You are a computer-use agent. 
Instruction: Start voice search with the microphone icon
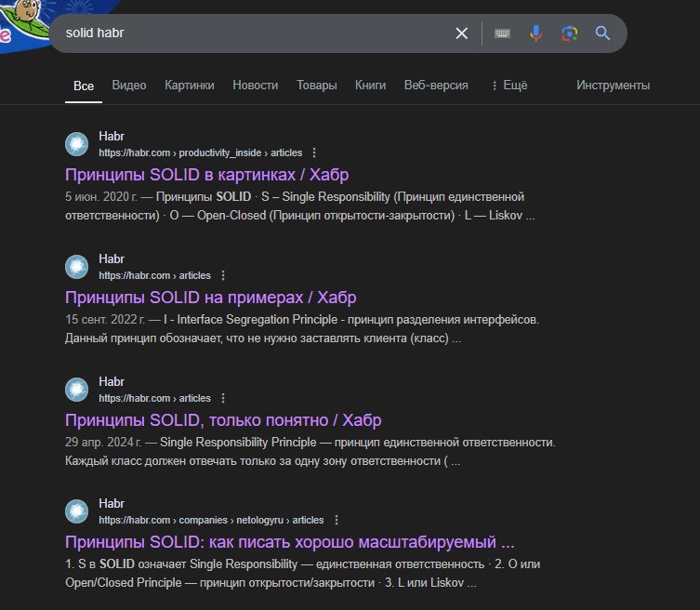click(x=535, y=33)
